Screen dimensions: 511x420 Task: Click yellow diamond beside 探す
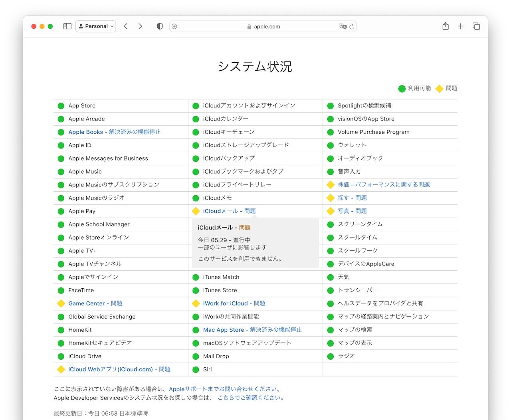pos(331,198)
